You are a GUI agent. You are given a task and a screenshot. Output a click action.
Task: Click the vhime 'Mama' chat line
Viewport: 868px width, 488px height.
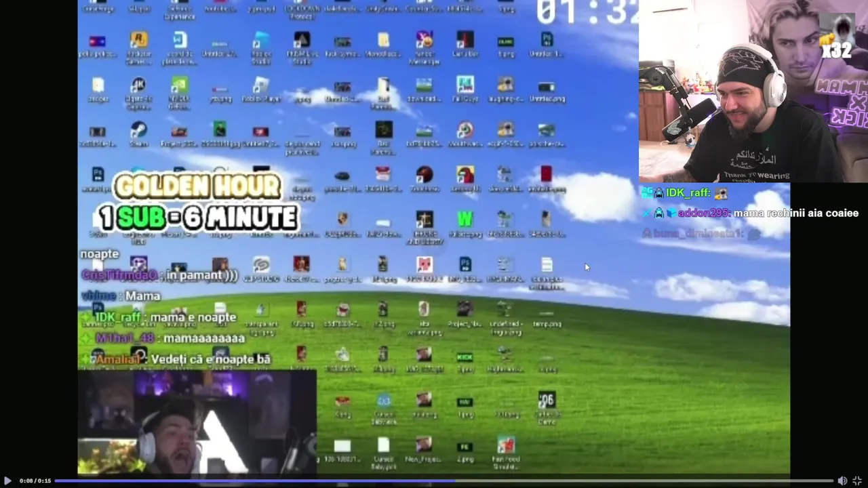[x=121, y=296]
